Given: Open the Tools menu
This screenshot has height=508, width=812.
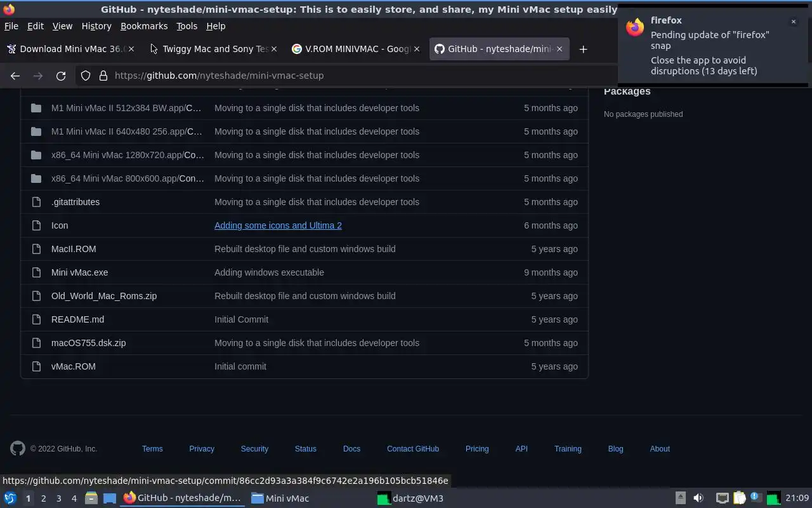Looking at the screenshot, I should coord(187,26).
